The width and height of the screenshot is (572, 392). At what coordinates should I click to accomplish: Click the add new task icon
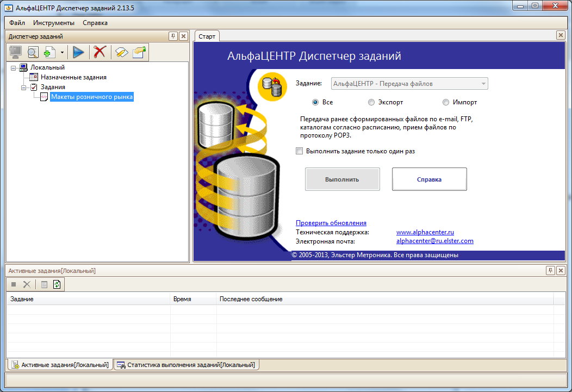point(49,52)
